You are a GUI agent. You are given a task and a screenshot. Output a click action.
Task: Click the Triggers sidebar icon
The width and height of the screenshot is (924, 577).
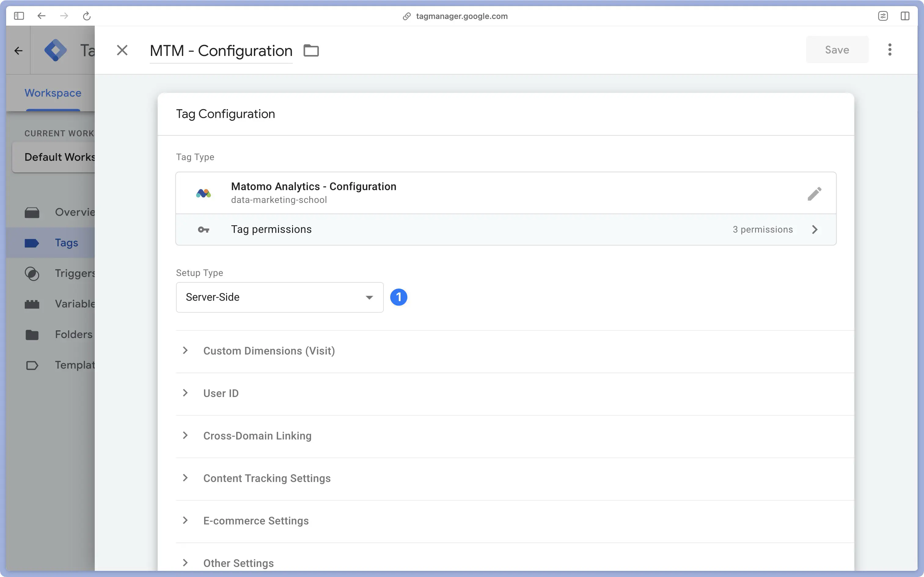[x=32, y=274]
